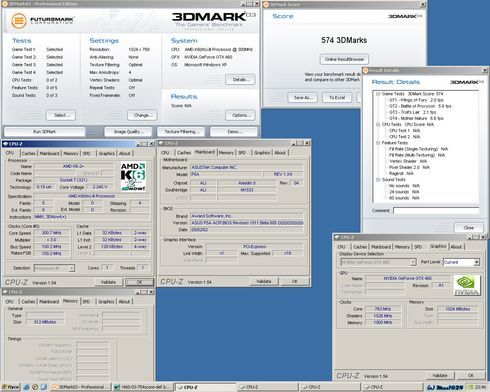
Task: Open the processor Selection dropdown
Action: pyautogui.click(x=54, y=268)
